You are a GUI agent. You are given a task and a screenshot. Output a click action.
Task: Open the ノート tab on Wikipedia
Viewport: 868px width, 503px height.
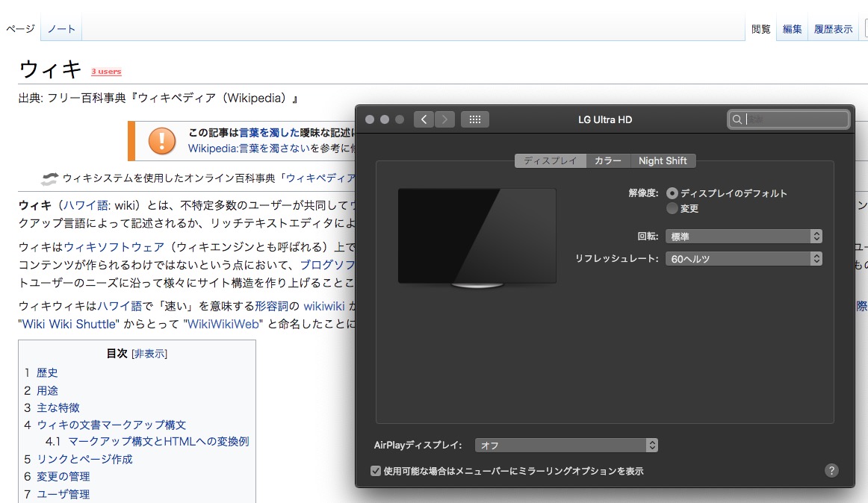[x=61, y=29]
